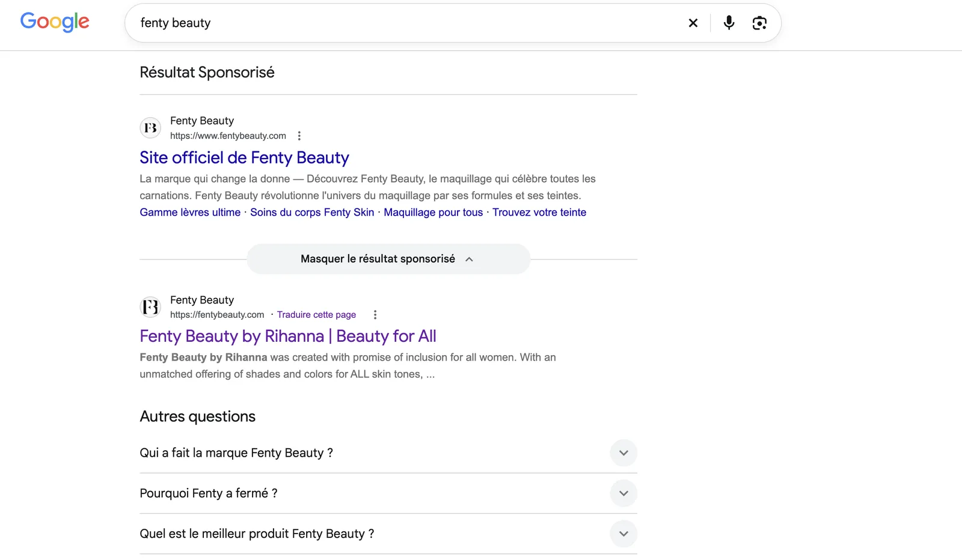Open the Gamme lèvres ultime sitelink

point(190,212)
